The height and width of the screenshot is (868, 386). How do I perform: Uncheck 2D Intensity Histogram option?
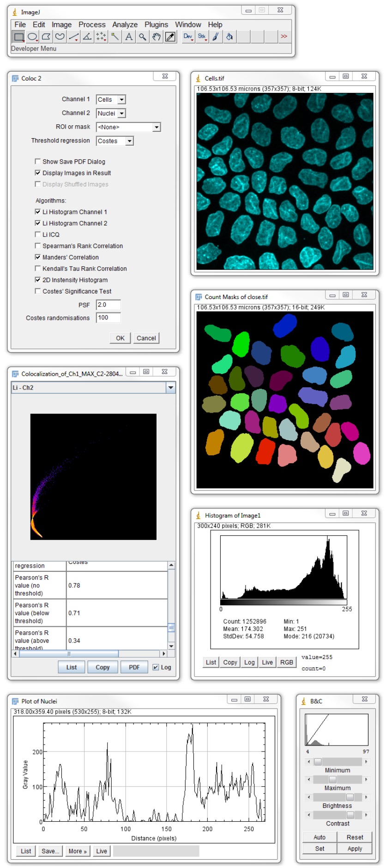point(38,280)
